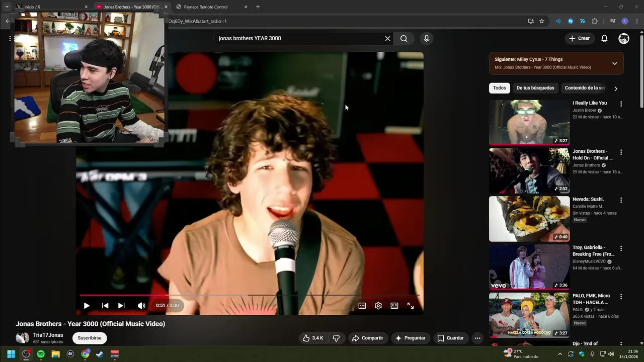This screenshot has width=644, height=362.
Task: Skip to previous video in player
Action: coord(105,306)
